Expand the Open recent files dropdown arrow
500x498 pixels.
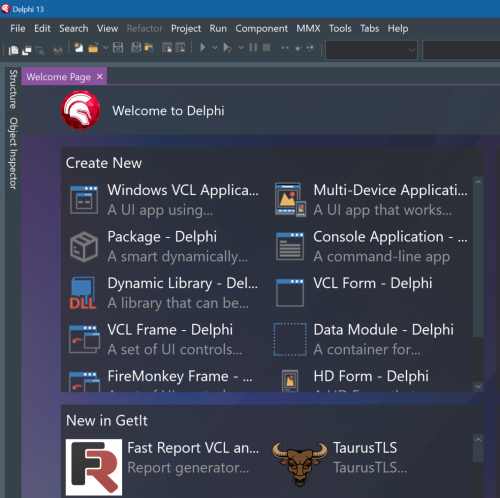(x=105, y=48)
